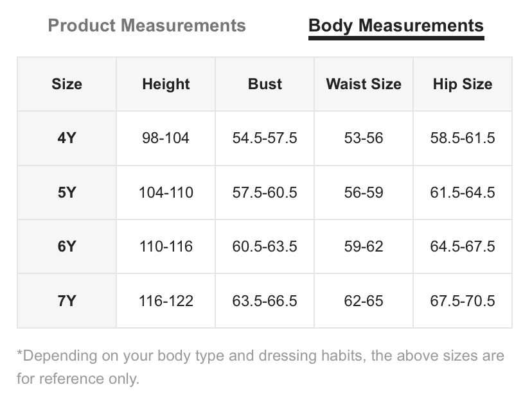Select the 7Y size row label

coord(67,301)
